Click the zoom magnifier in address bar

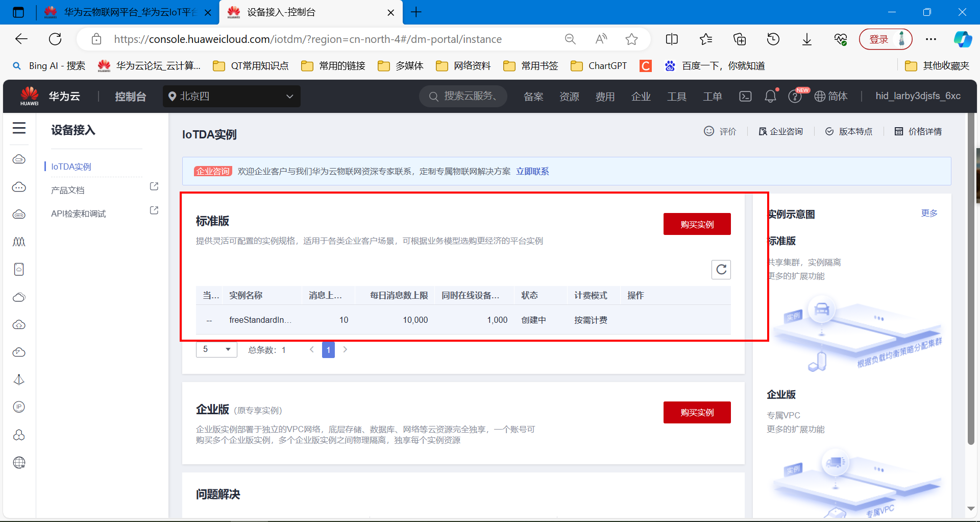pyautogui.click(x=570, y=39)
